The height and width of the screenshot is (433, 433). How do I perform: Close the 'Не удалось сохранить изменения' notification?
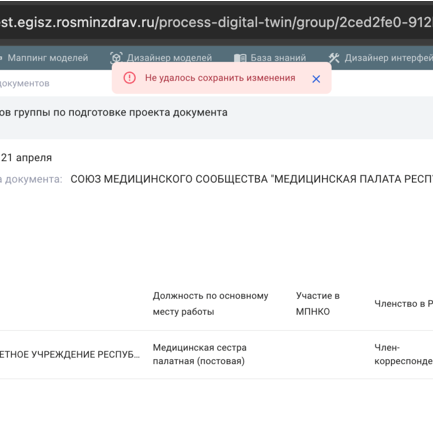coord(316,79)
